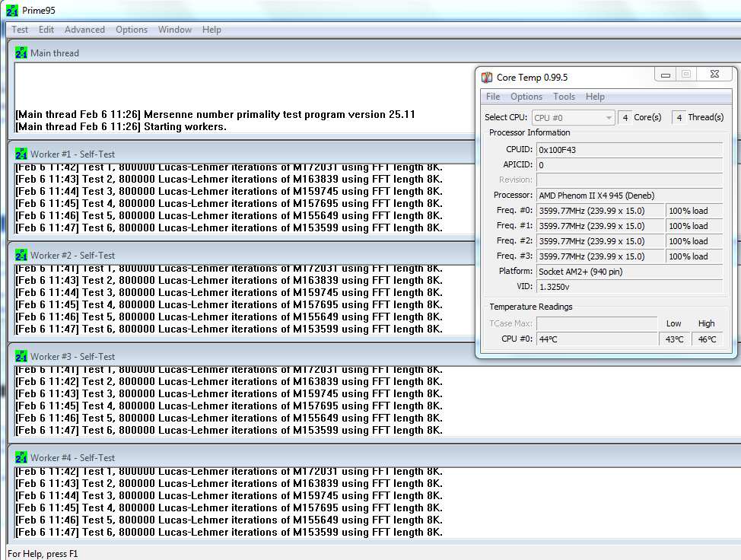Click the Worker #4 - Self-Test title bar
741x560 pixels.
(x=375, y=457)
